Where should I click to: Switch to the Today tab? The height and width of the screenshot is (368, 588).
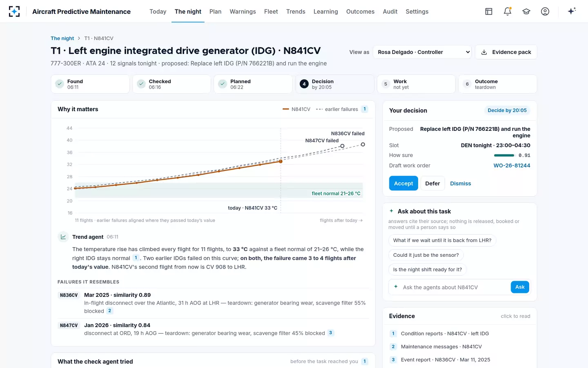pyautogui.click(x=158, y=11)
